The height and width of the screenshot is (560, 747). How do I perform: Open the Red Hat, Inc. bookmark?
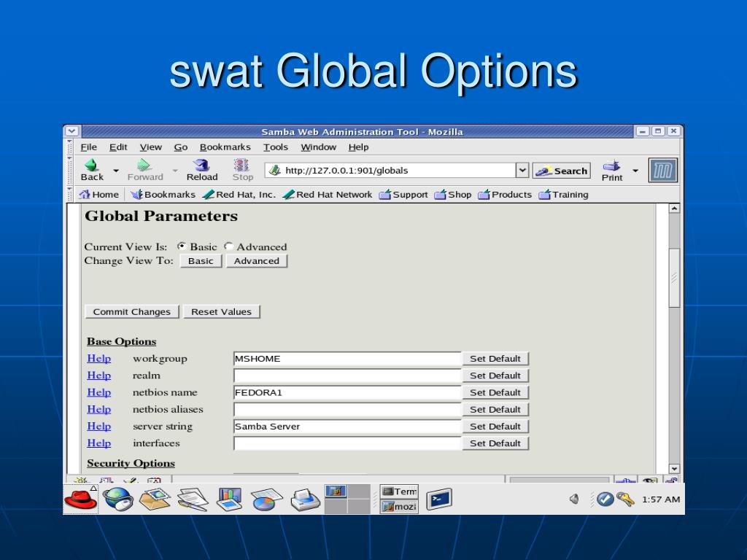click(x=239, y=194)
